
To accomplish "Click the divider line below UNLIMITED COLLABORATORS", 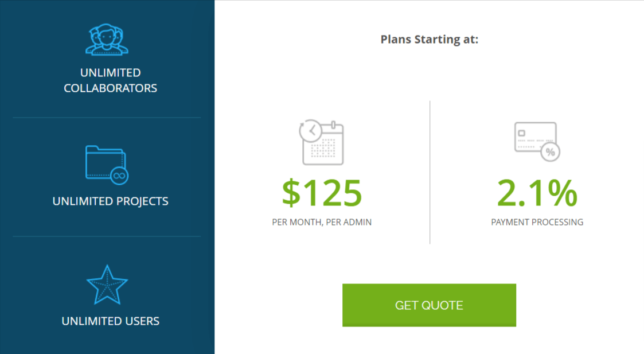I will point(107,118).
